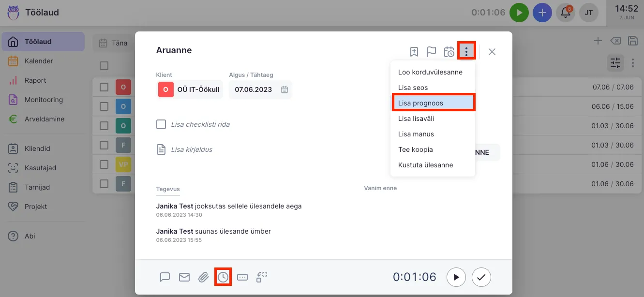
Task: Mark task done with checkmark button
Action: 481,277
